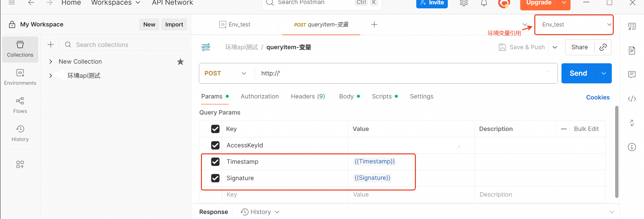Open the Settings tab
The image size is (644, 219).
coord(422,96)
